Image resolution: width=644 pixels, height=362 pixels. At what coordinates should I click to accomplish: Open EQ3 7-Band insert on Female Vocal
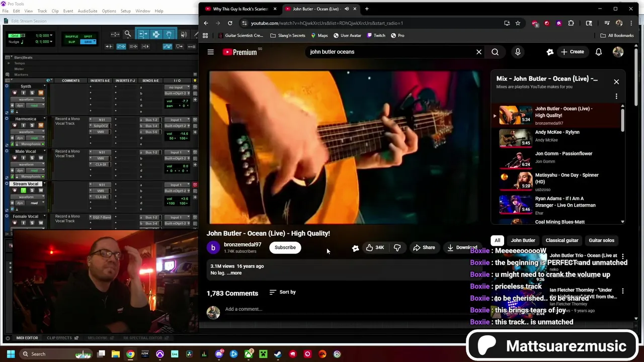102,217
